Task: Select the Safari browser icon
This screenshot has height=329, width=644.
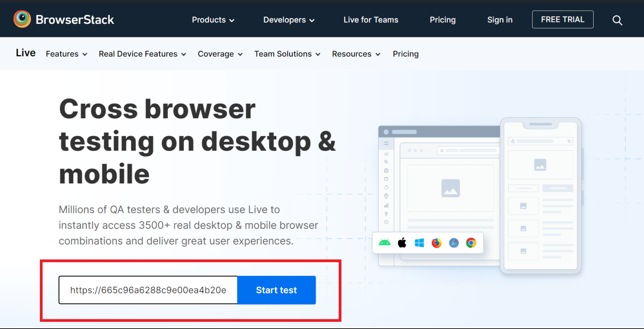Action: (x=453, y=243)
